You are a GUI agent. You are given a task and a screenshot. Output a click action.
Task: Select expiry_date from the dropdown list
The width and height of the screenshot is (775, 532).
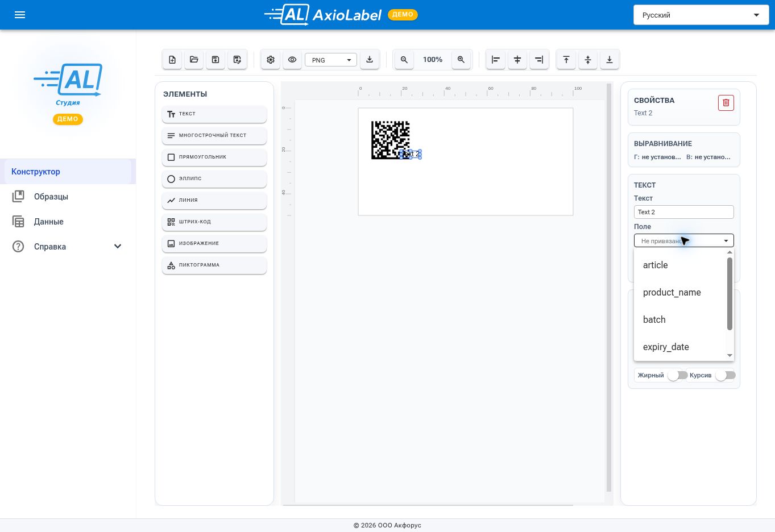(x=680, y=347)
